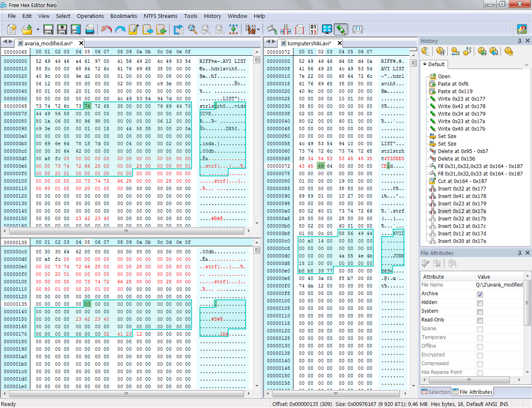Close the komputershiki.avi document tab
This screenshot has height=408, width=532.
(340, 43)
